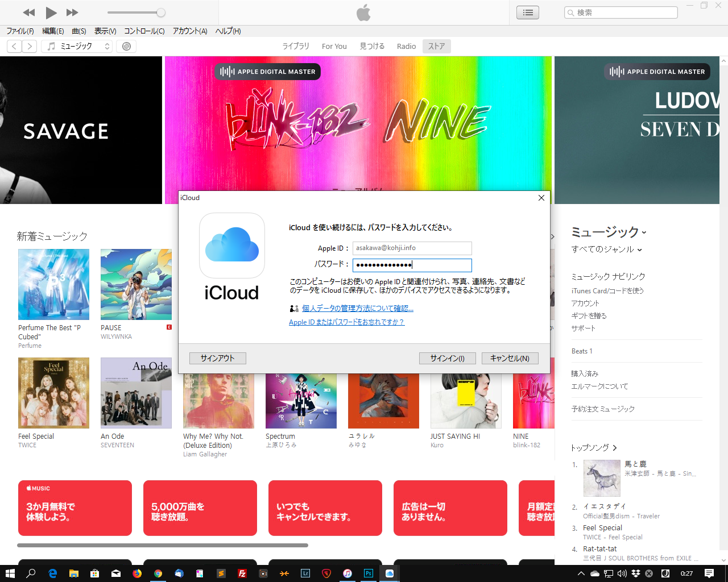Image resolution: width=728 pixels, height=582 pixels.
Task: Switch to the 見つける tab
Action: [372, 47]
